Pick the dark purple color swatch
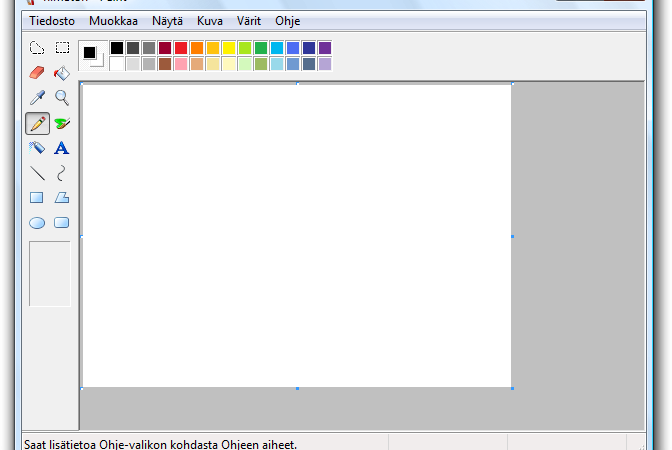The height and width of the screenshot is (450, 672). coord(325,48)
